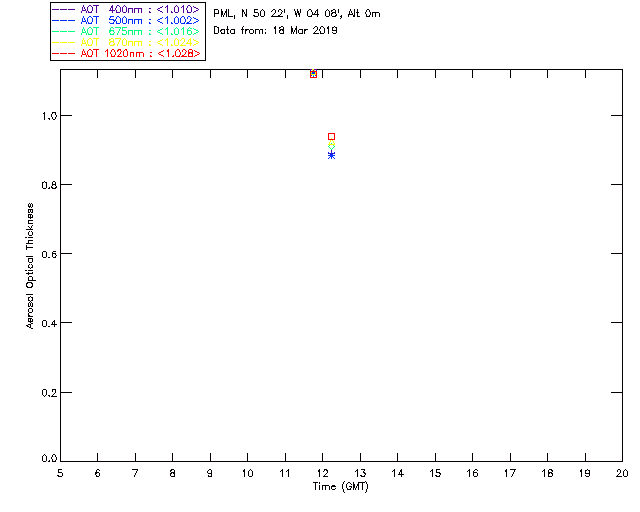This screenshot has height=512, width=640.
Task: Click the AOT 675nm legend entry
Action: coord(126,31)
